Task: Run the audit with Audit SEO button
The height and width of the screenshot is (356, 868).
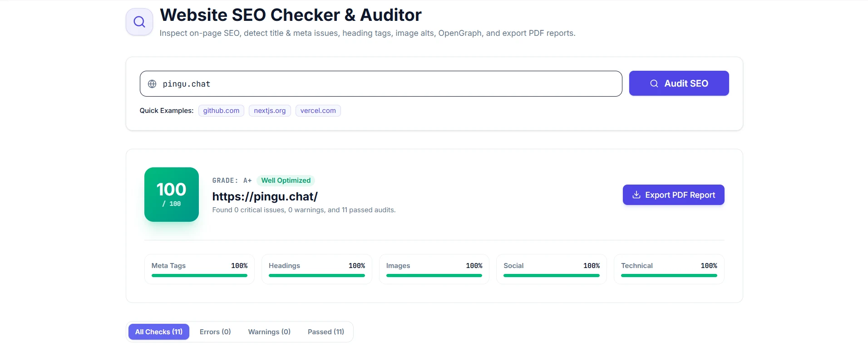Action: pyautogui.click(x=679, y=83)
